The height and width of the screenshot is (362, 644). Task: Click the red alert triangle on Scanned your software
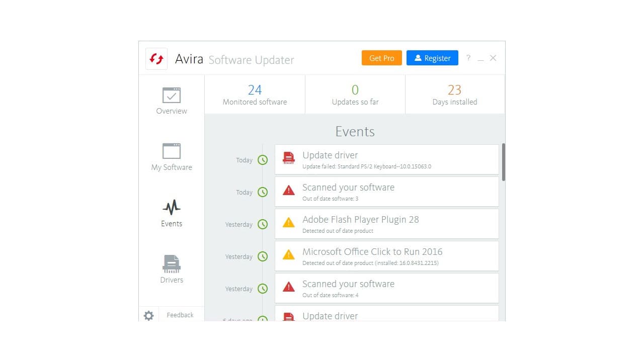[288, 190]
